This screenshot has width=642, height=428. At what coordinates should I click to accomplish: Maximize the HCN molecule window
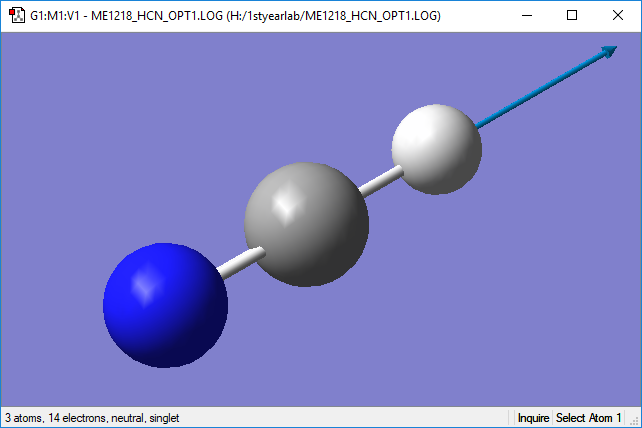coord(572,16)
